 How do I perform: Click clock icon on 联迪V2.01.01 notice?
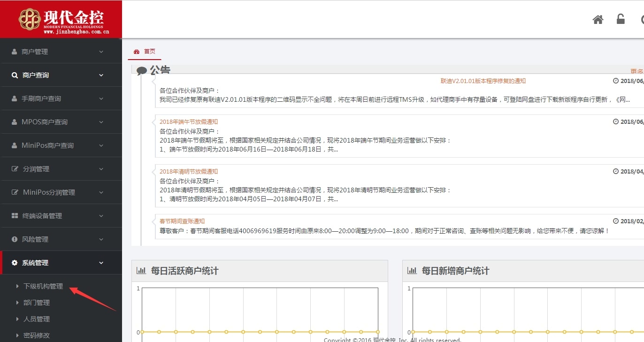coord(616,81)
